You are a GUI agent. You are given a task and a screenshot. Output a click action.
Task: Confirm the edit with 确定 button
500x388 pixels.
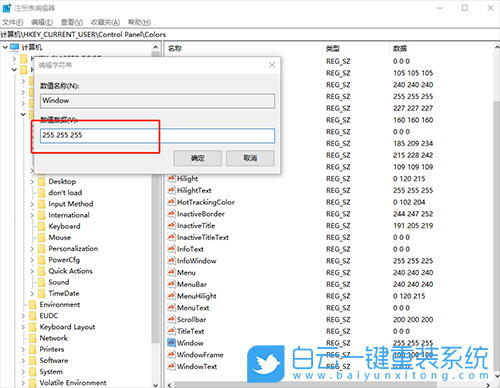pyautogui.click(x=198, y=158)
